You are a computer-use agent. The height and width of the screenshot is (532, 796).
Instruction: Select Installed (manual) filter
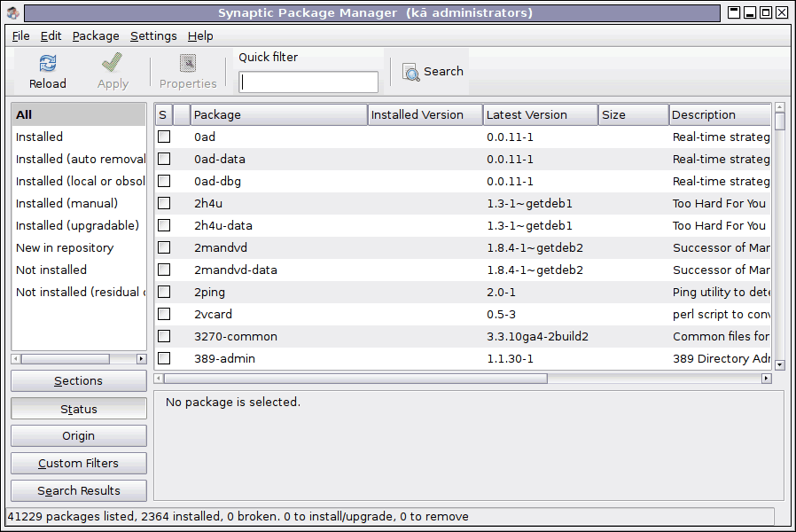(x=79, y=203)
